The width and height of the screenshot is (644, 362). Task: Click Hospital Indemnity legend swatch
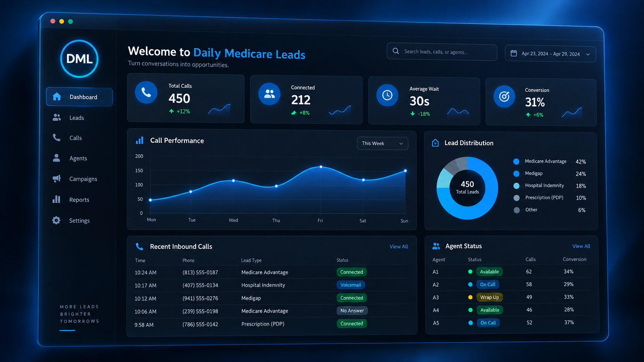point(517,186)
